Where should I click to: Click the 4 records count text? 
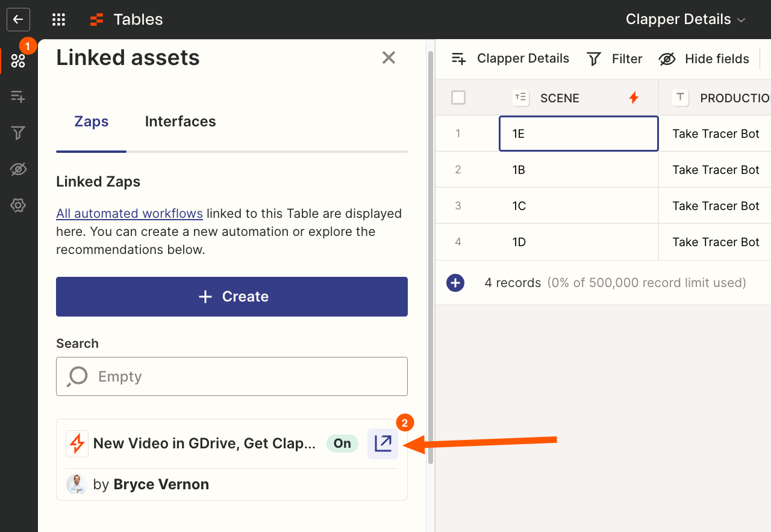513,283
